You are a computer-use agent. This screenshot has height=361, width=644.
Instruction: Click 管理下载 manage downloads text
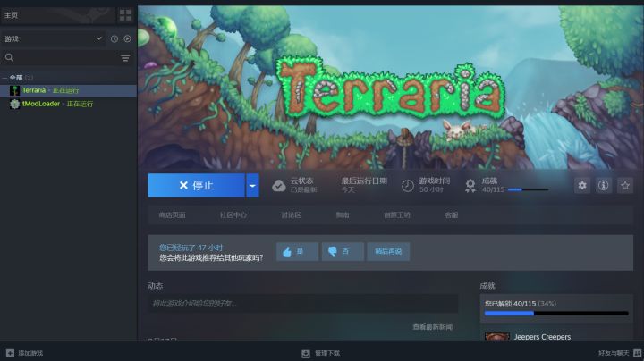click(x=327, y=353)
